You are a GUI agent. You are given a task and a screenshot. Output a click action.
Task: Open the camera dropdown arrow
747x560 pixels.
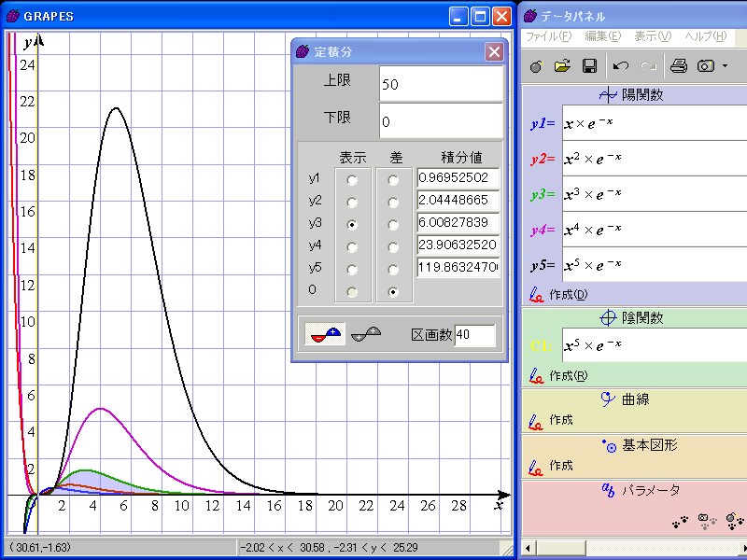click(x=725, y=67)
